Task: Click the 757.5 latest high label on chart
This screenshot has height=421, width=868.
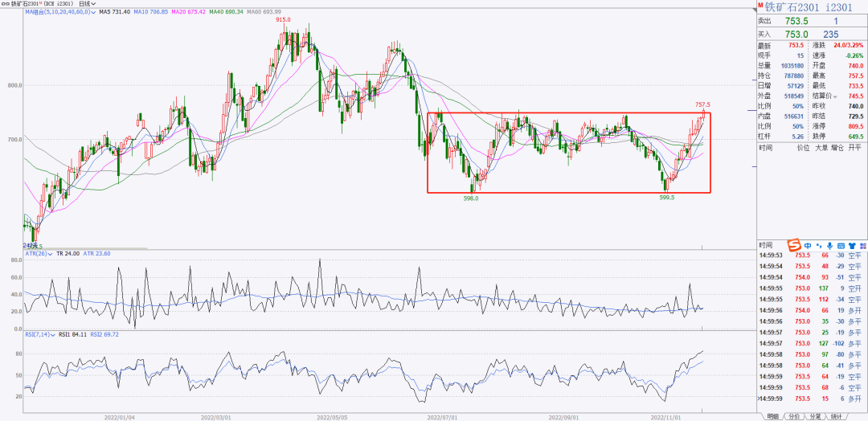Action: (x=702, y=104)
